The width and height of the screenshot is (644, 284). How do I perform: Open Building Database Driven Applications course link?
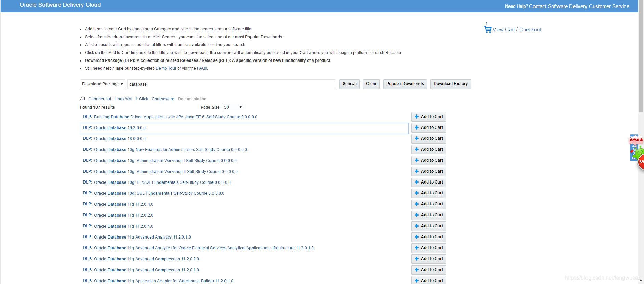[176, 117]
